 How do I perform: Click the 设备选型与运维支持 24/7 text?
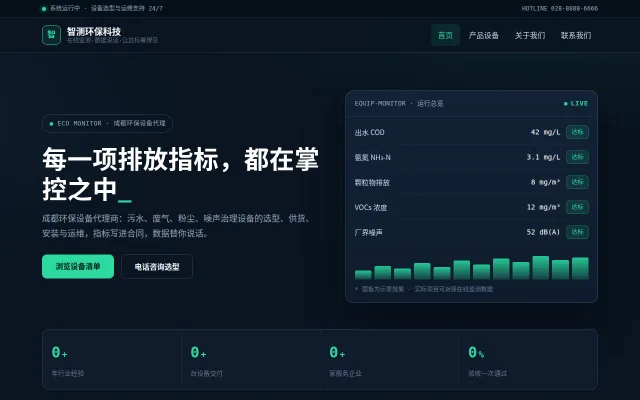tap(127, 8)
